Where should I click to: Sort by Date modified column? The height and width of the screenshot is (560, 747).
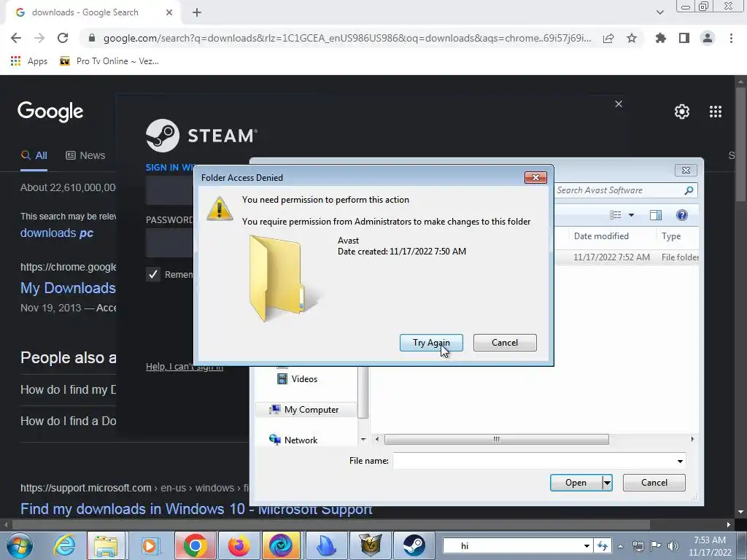pyautogui.click(x=601, y=236)
